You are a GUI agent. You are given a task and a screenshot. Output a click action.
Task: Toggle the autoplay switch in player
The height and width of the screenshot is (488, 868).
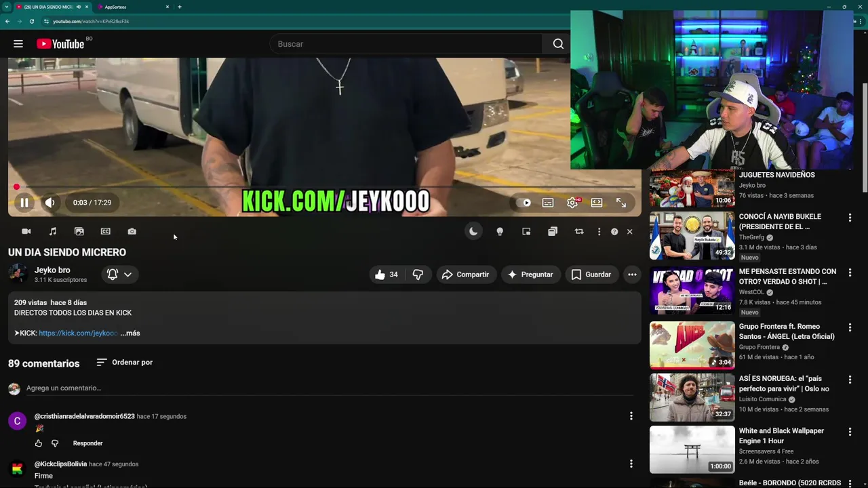pos(524,203)
